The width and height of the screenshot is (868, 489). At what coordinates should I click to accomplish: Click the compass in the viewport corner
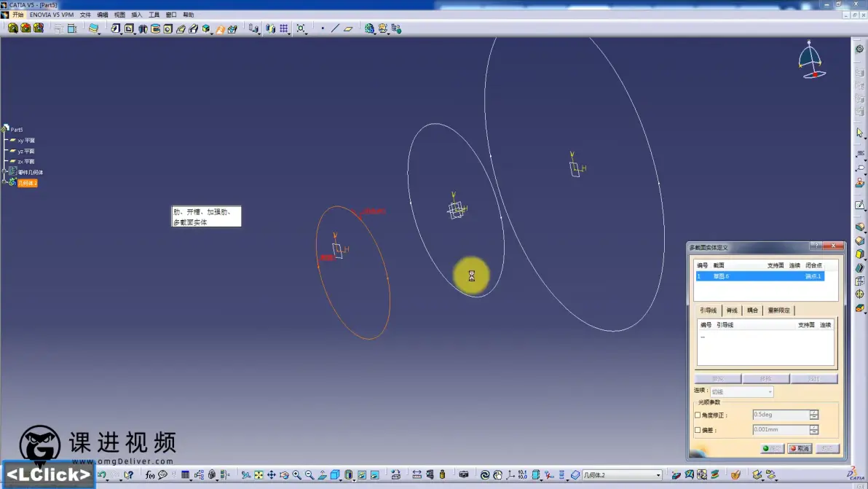(x=810, y=60)
